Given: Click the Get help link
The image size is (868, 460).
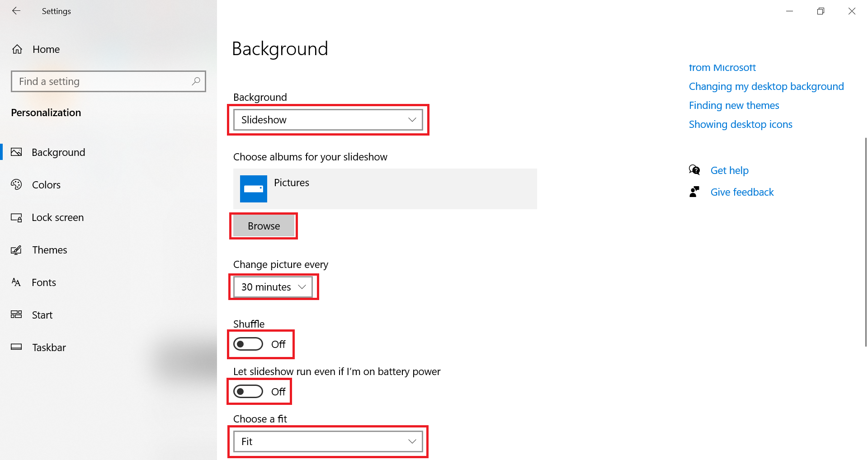Looking at the screenshot, I should click(729, 170).
